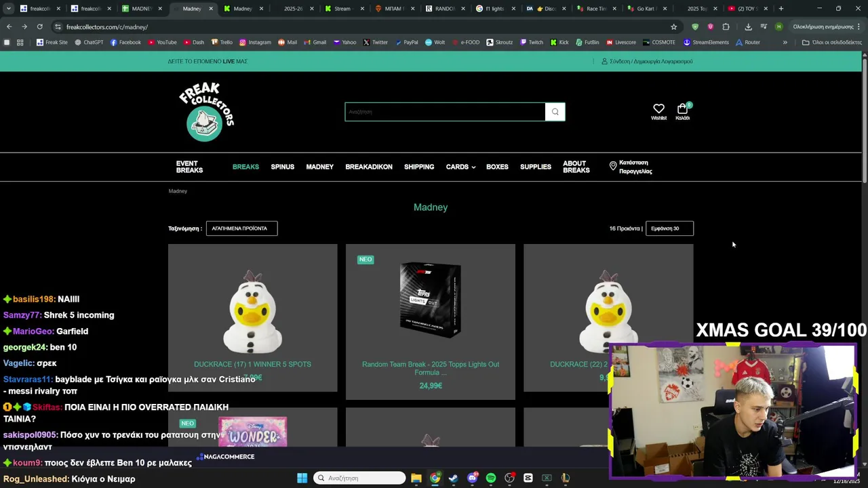Open the BOXES menu item
This screenshot has height=488, width=868.
[x=497, y=167]
